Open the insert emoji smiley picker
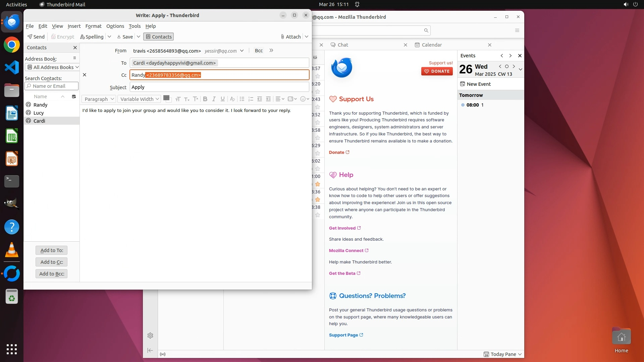This screenshot has height=362, width=644. [303, 99]
